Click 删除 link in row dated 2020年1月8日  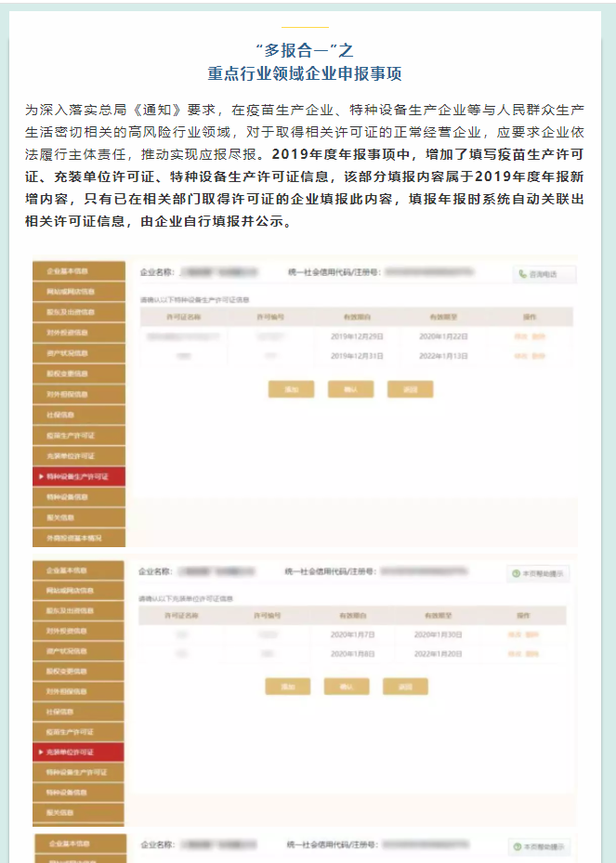point(533,654)
